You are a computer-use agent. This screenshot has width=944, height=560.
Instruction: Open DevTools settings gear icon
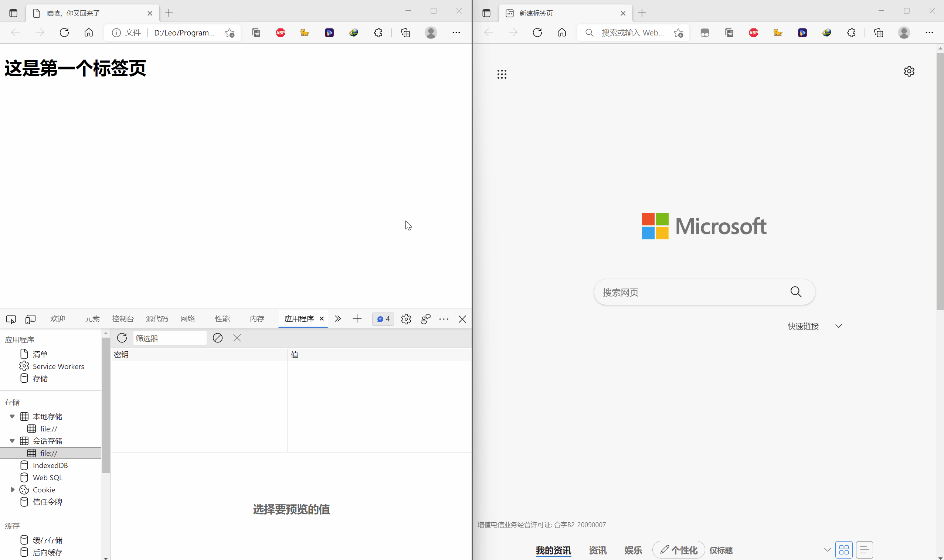(405, 319)
